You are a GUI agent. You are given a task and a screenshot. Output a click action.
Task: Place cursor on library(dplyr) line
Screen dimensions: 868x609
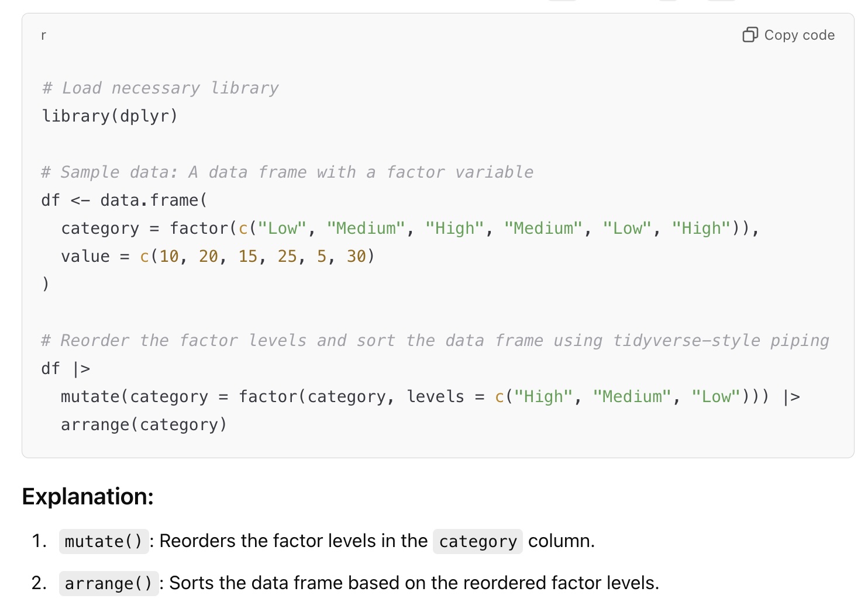point(109,116)
